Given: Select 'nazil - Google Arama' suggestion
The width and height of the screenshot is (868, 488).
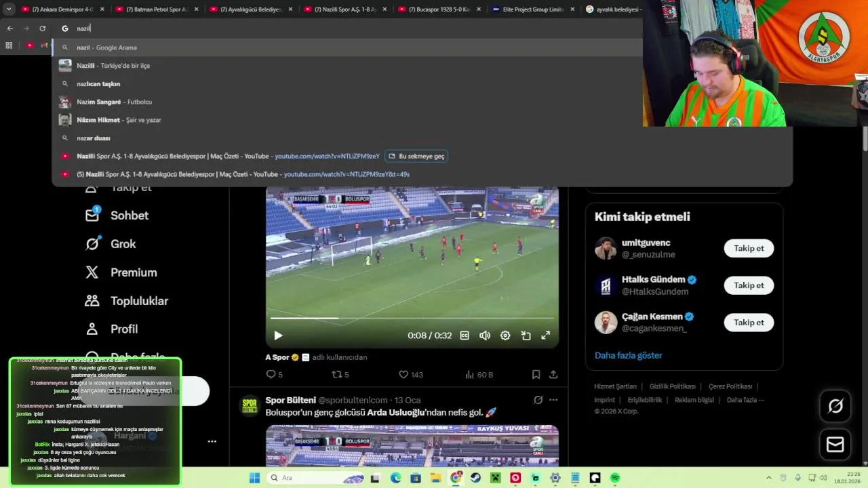Looking at the screenshot, I should click(347, 47).
